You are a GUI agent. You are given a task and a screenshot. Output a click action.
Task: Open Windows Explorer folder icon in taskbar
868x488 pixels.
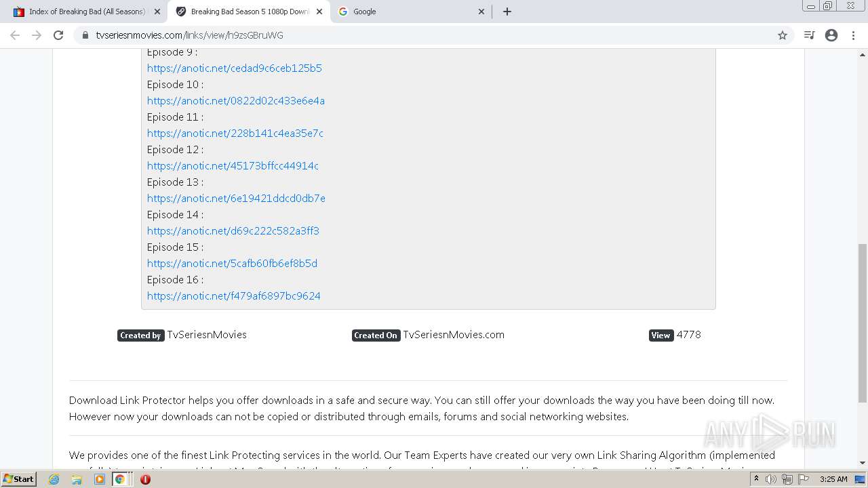coord(77,479)
